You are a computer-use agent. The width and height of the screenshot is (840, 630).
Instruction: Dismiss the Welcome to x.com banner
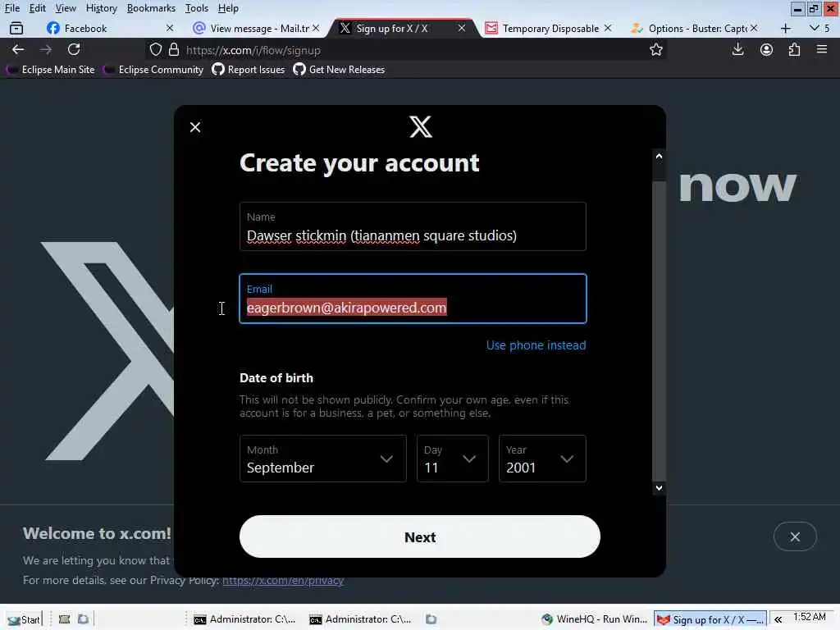click(x=795, y=536)
